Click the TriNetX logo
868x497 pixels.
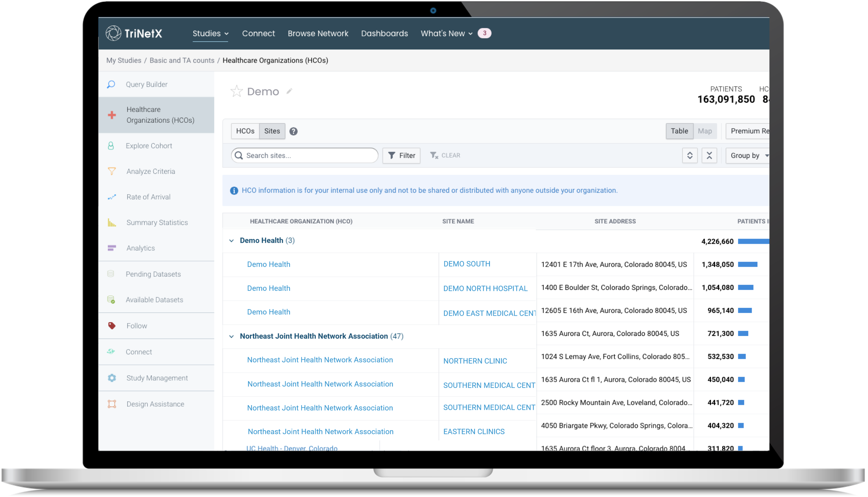click(134, 34)
